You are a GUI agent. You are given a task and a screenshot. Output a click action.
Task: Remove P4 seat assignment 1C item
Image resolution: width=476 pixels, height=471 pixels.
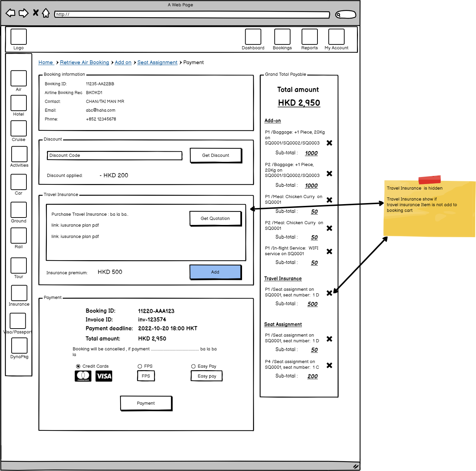[329, 365]
